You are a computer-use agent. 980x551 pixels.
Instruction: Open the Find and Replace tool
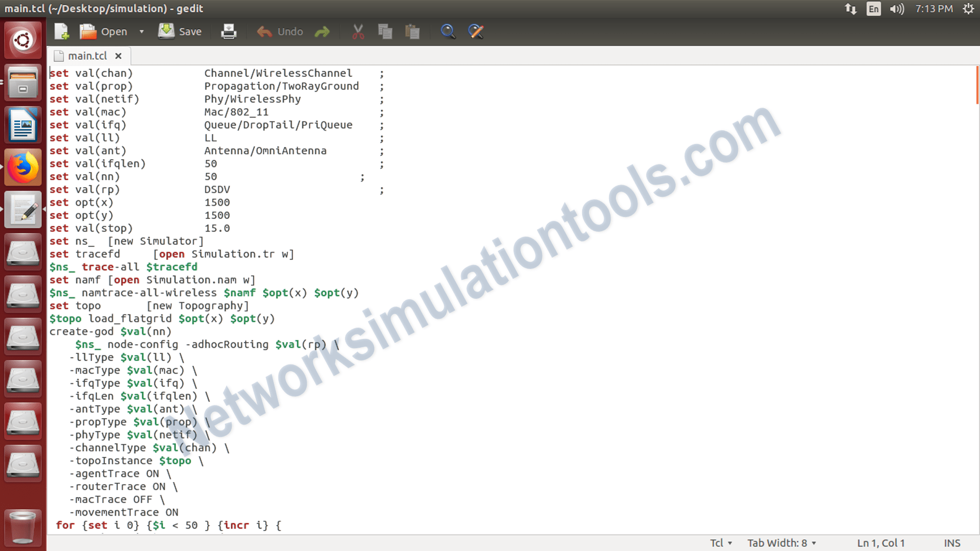(x=475, y=31)
